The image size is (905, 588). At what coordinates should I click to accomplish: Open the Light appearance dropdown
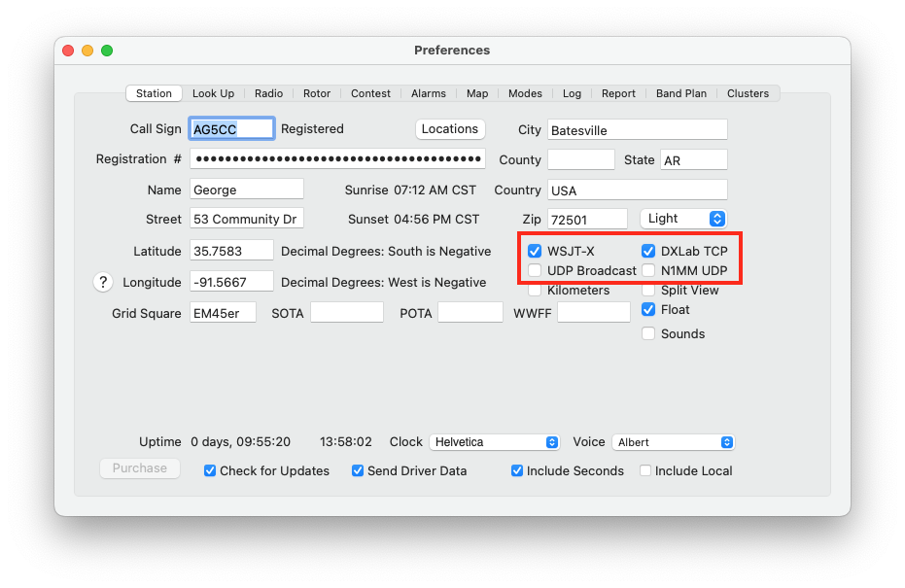(x=683, y=219)
